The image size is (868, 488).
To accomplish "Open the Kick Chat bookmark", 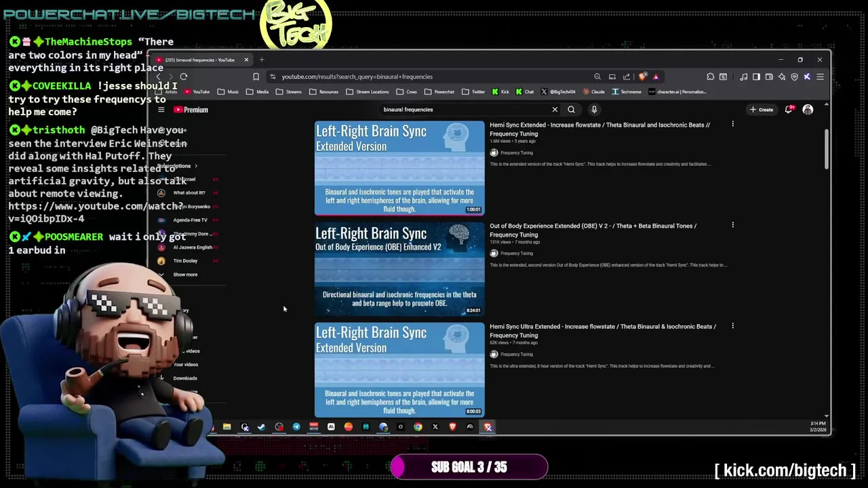I will tap(525, 91).
